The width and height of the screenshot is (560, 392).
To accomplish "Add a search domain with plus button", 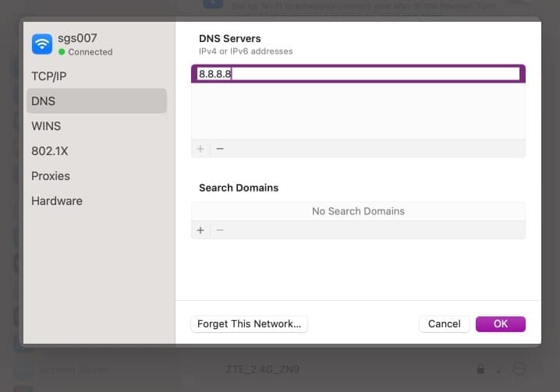I will [x=200, y=230].
